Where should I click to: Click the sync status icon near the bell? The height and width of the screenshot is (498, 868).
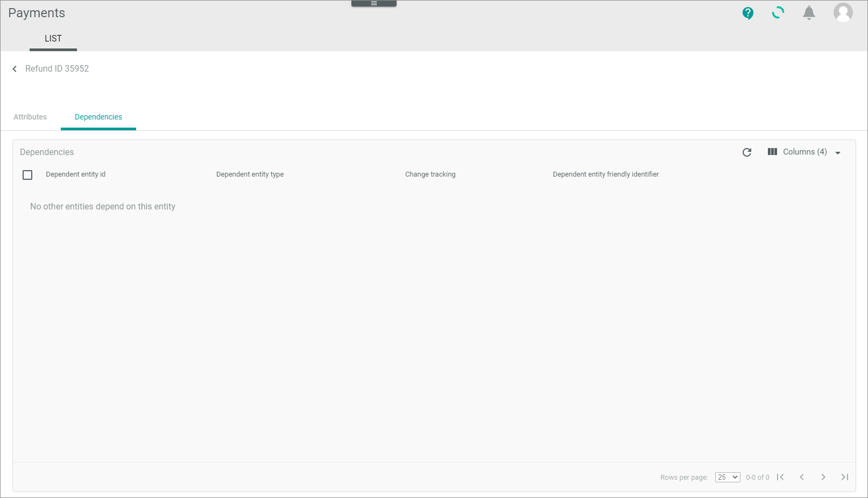click(778, 13)
